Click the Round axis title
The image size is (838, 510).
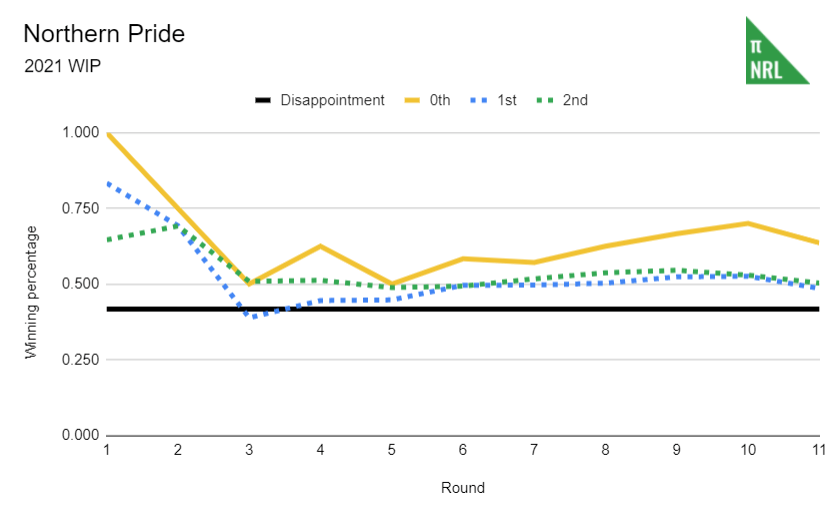(x=462, y=488)
